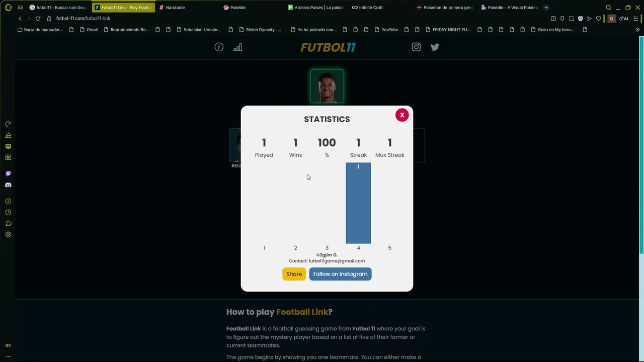Open the game info icon in header
The image size is (644, 362).
pyautogui.click(x=219, y=47)
